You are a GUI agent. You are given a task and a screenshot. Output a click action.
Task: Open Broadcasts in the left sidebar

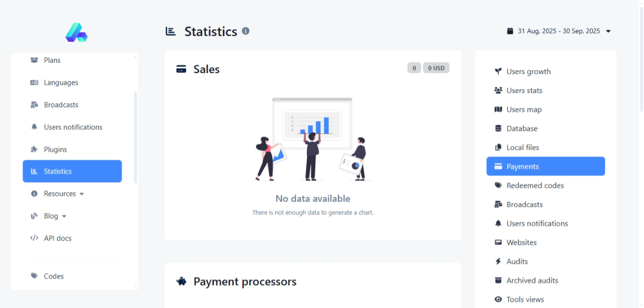(x=61, y=105)
